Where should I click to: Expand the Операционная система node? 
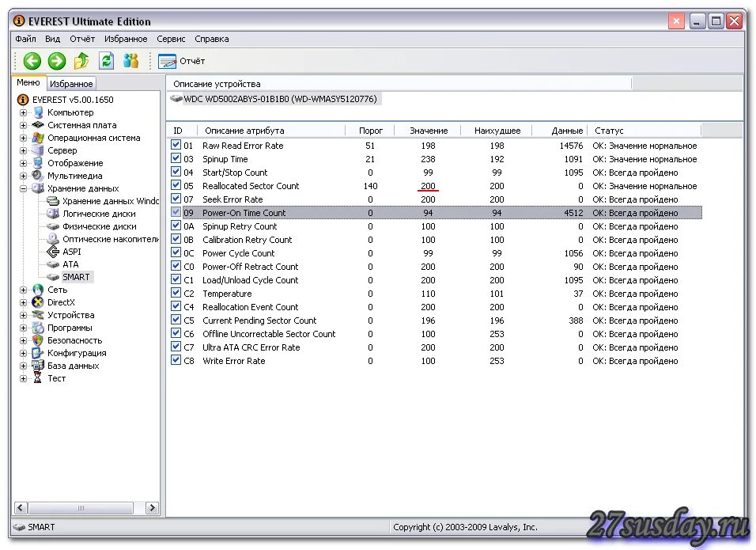tap(23, 138)
